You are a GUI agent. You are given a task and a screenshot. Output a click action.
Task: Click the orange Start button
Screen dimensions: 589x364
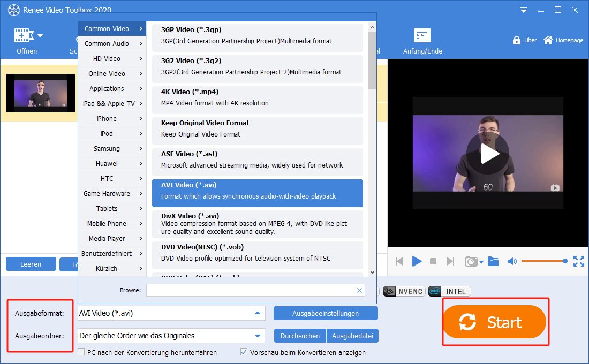click(x=494, y=322)
